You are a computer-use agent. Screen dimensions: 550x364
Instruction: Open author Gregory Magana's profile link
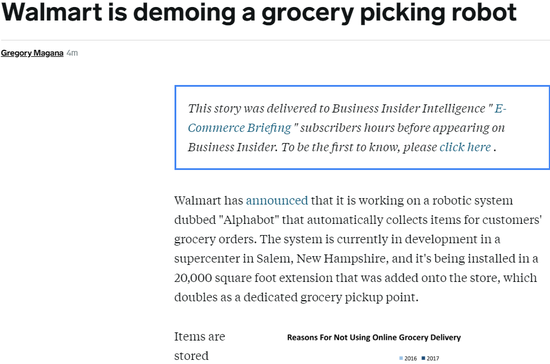click(32, 53)
